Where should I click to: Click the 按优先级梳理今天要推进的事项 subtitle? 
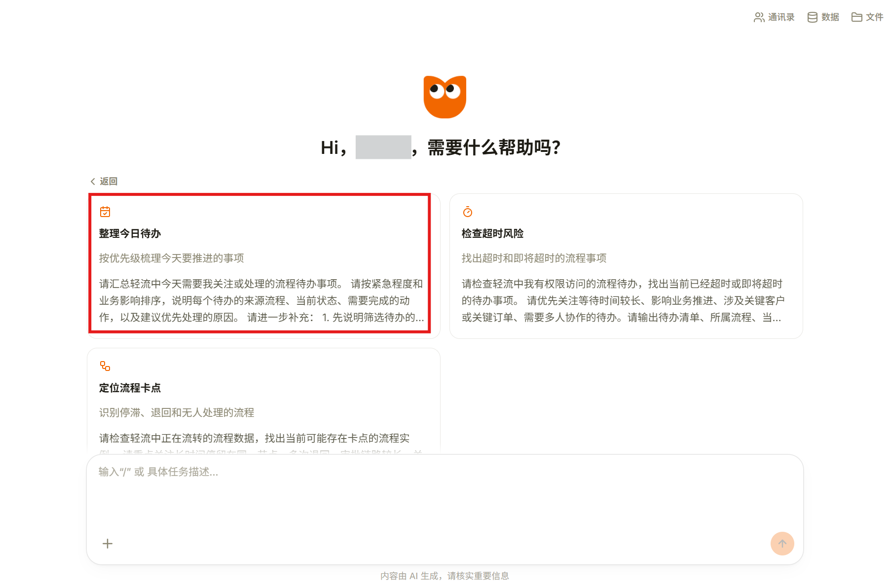(171, 258)
